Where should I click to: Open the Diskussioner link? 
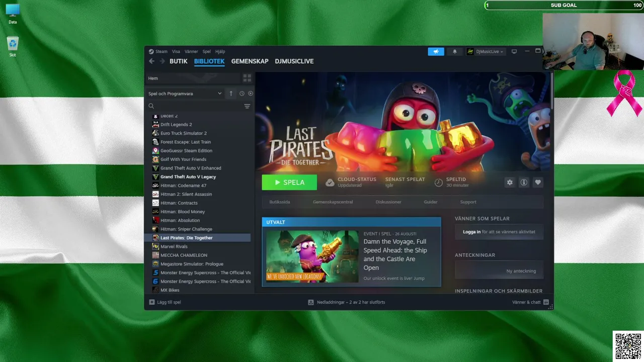click(x=388, y=202)
